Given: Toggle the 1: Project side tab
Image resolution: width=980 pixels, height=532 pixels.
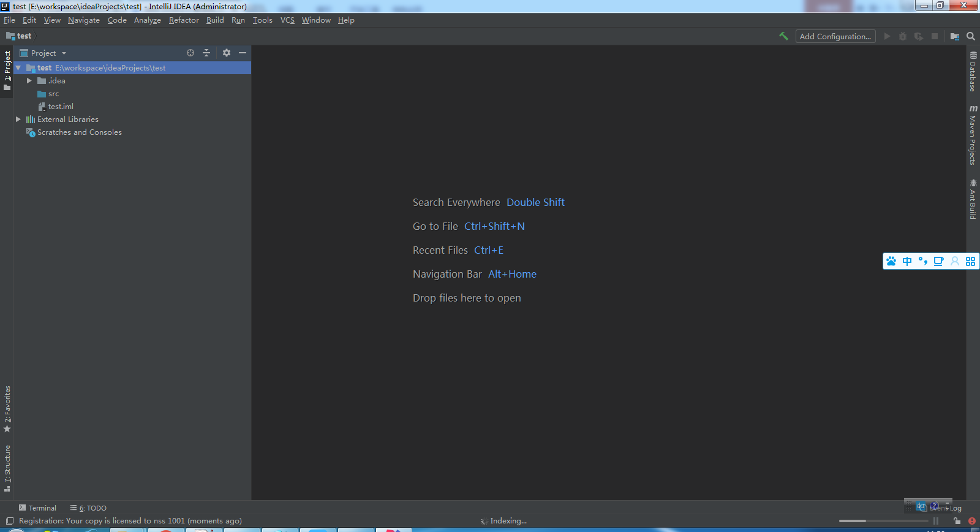Looking at the screenshot, I should coord(7,71).
